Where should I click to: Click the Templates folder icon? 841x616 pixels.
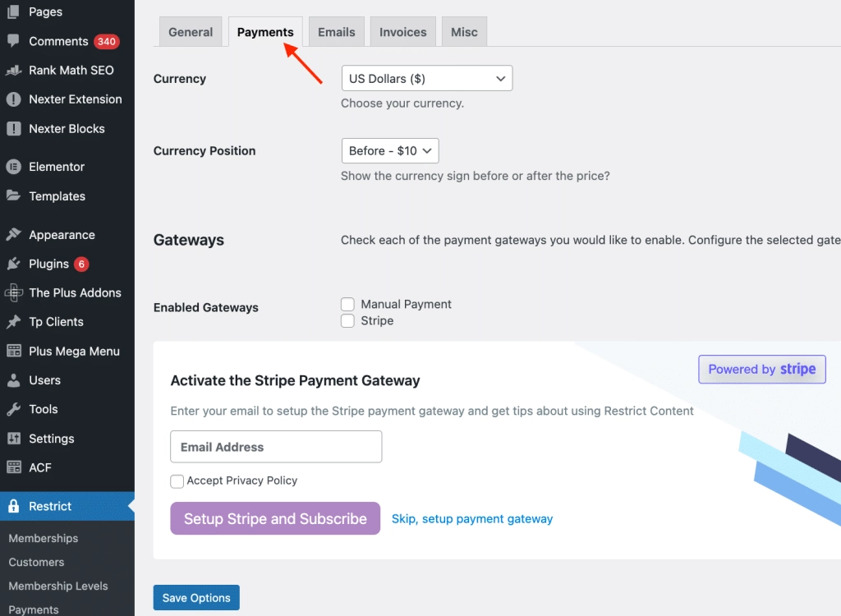13,196
